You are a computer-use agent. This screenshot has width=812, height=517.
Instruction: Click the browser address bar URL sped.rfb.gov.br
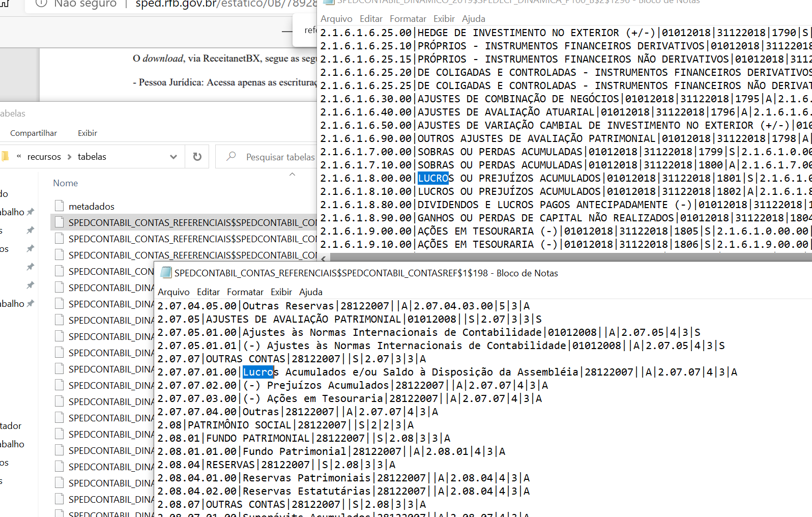[x=226, y=4]
